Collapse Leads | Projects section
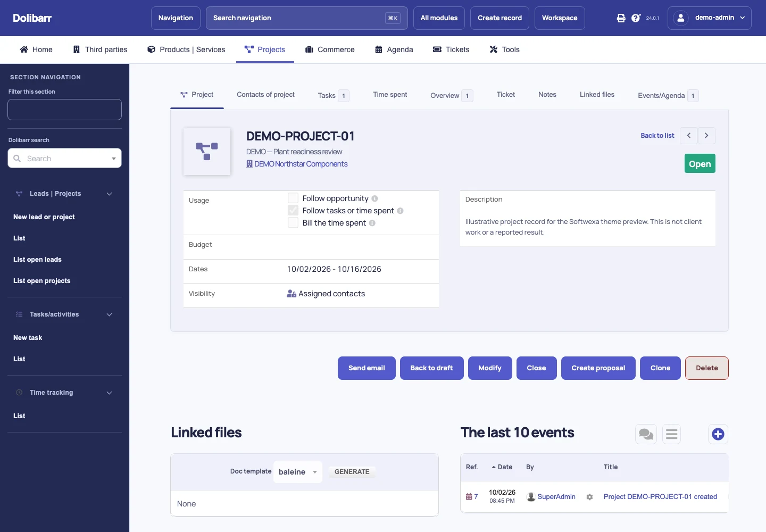This screenshot has height=532, width=766. pos(109,194)
